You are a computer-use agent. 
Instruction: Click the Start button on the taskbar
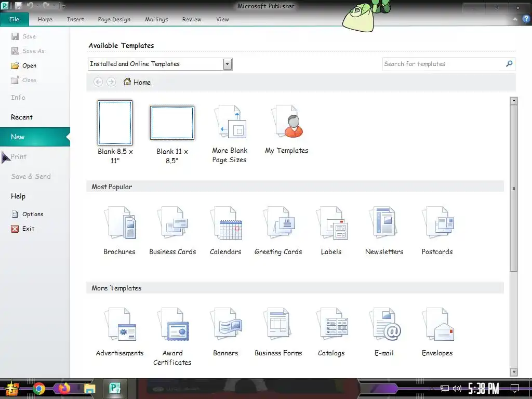pos(12,389)
